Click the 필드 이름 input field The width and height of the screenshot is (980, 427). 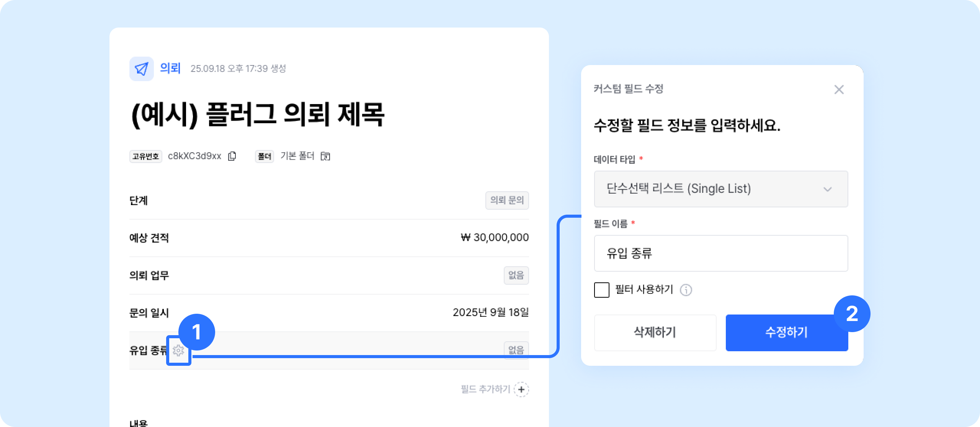[720, 253]
